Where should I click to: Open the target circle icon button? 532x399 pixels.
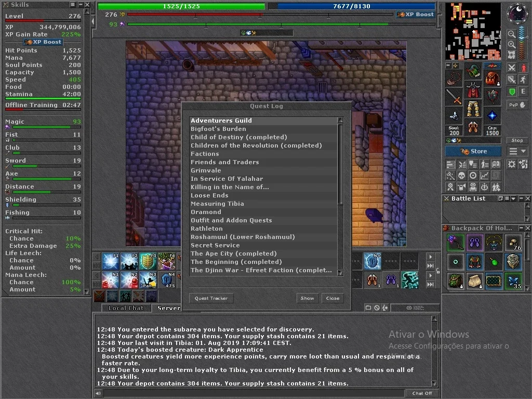pyautogui.click(x=473, y=176)
